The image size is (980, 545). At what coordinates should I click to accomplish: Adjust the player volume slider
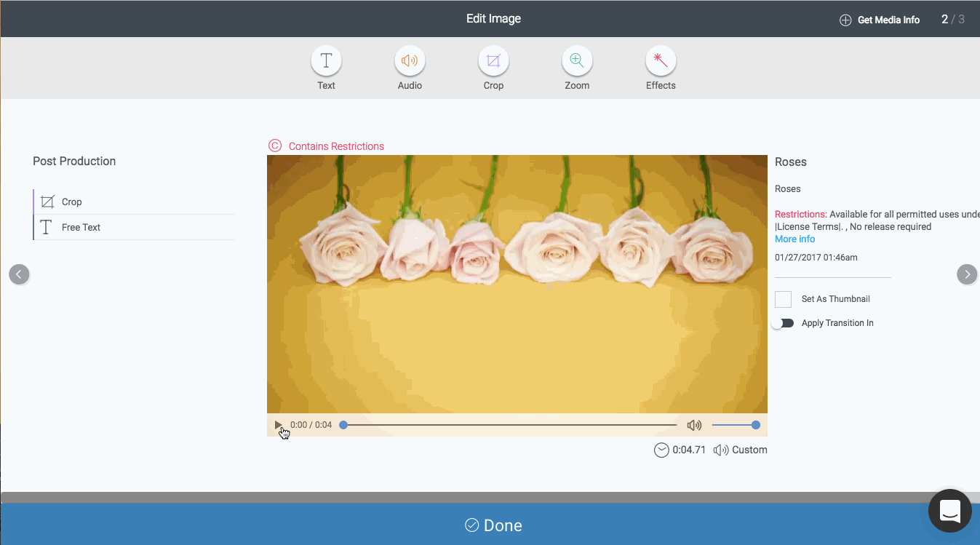point(736,425)
